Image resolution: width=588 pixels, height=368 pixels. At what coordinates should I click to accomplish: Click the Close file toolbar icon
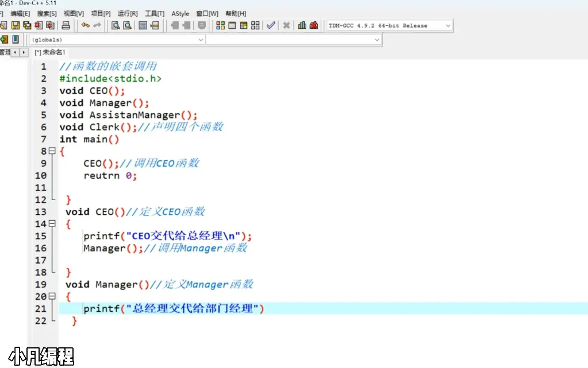tap(39, 25)
